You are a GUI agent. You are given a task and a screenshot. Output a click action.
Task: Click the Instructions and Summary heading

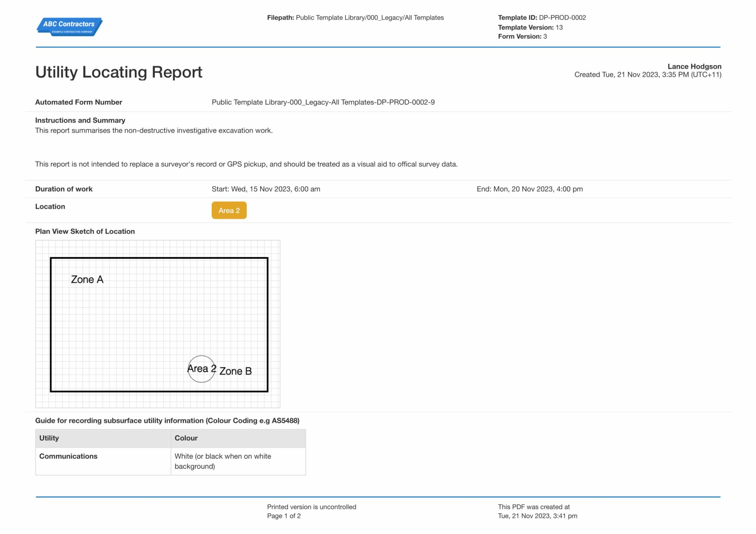pos(80,120)
